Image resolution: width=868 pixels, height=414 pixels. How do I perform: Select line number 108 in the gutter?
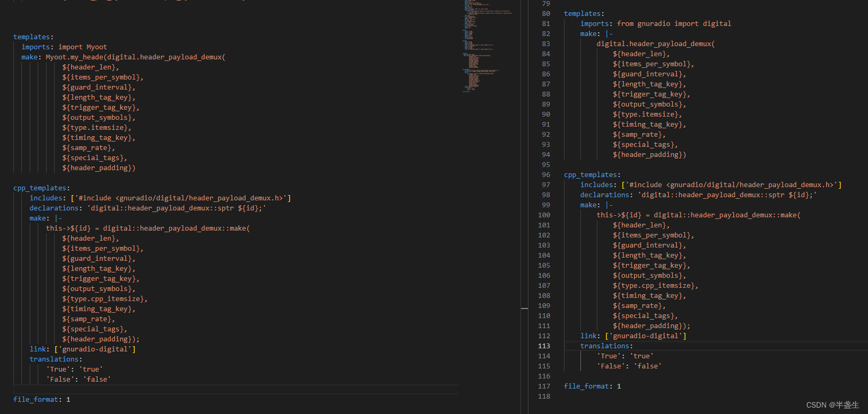544,296
